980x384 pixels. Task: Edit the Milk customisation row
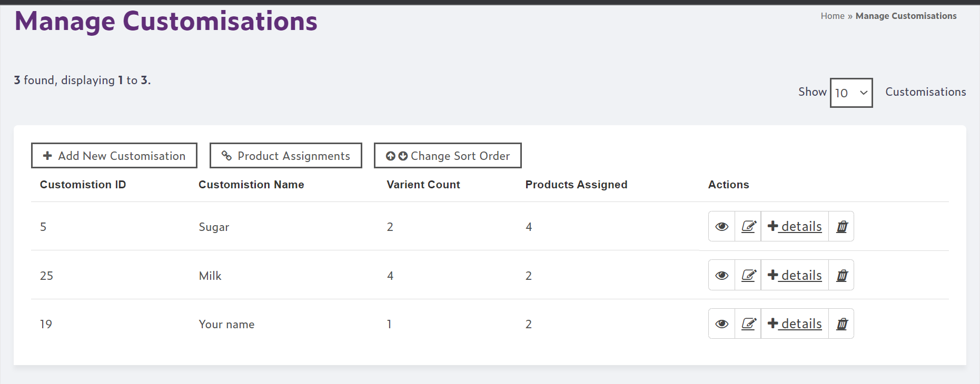pos(748,275)
